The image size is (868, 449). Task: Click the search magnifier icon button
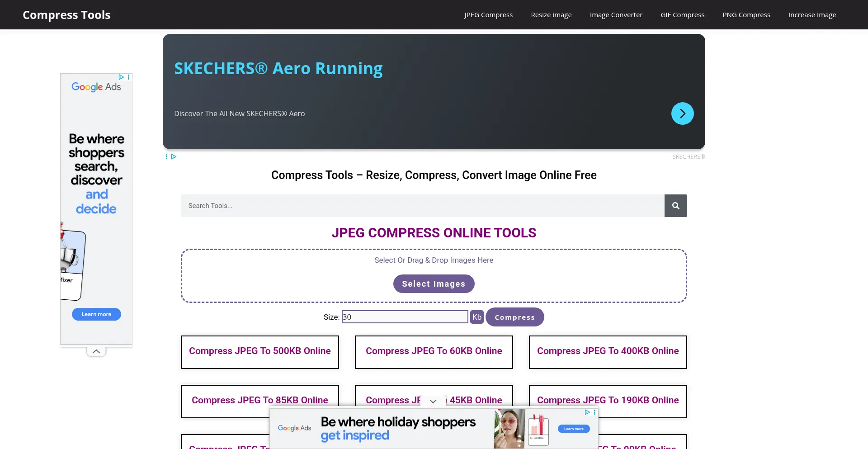point(675,206)
